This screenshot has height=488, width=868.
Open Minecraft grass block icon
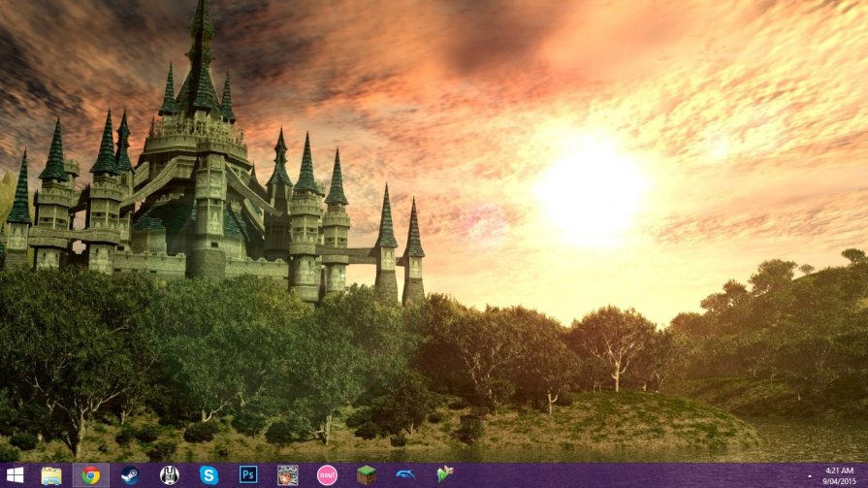point(366,475)
